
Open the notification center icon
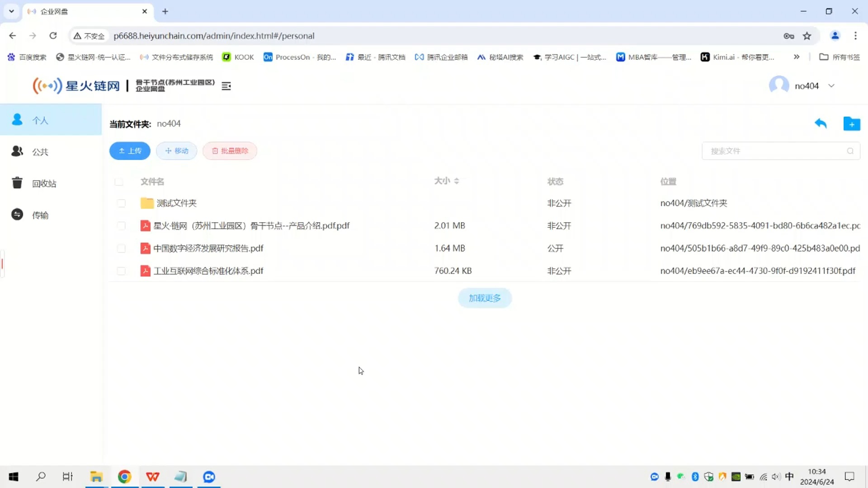point(849,477)
